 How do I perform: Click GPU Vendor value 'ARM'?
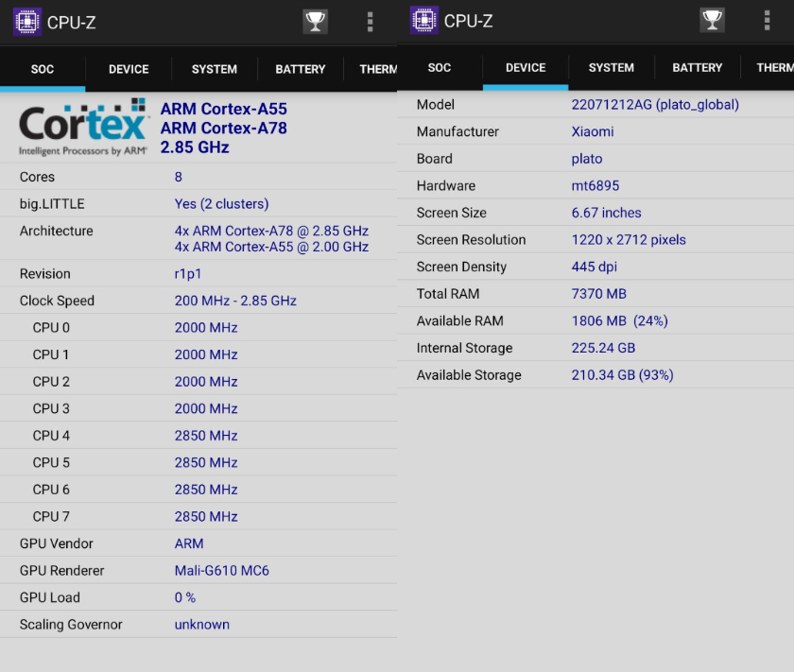[189, 543]
